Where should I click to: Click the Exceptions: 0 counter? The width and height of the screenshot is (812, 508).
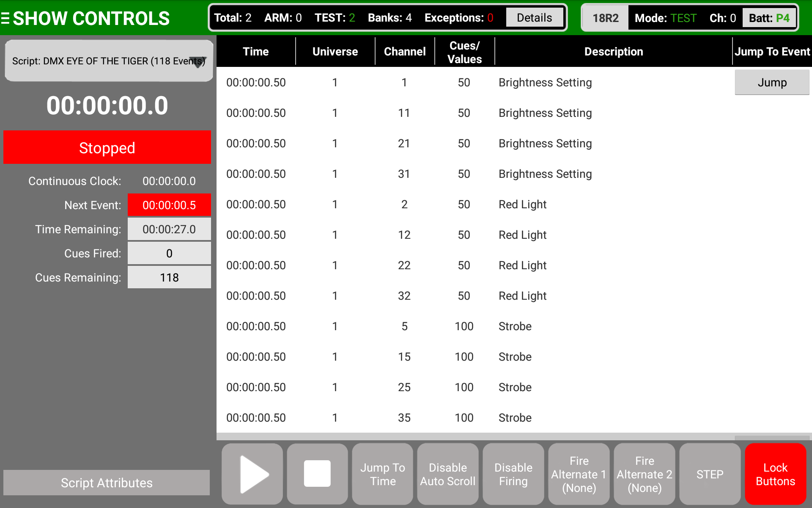coord(459,18)
